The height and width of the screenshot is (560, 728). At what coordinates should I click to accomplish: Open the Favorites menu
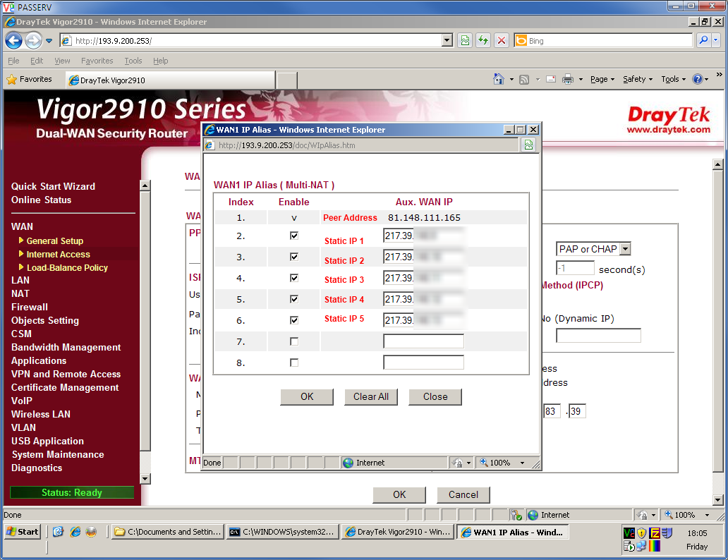[x=97, y=61]
